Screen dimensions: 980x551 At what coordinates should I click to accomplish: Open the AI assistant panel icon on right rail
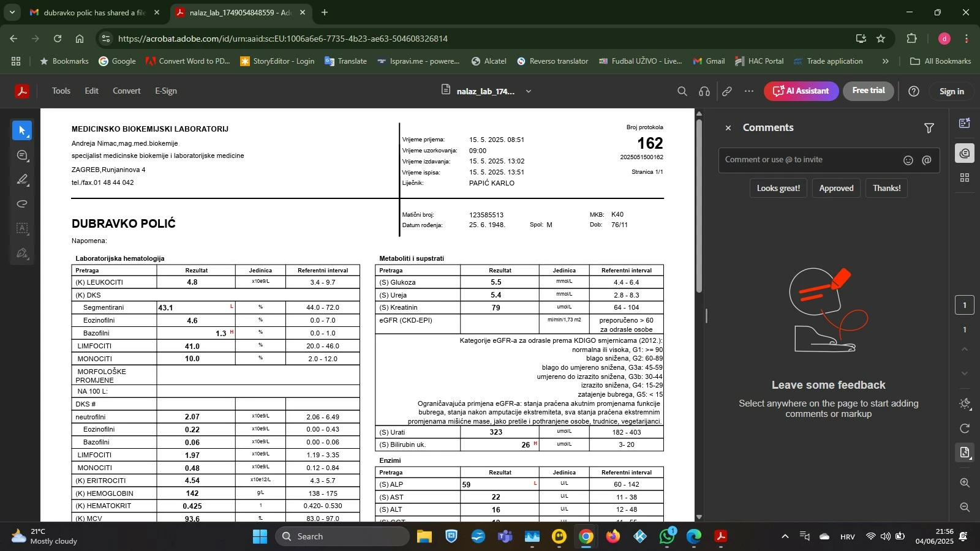pos(965,123)
